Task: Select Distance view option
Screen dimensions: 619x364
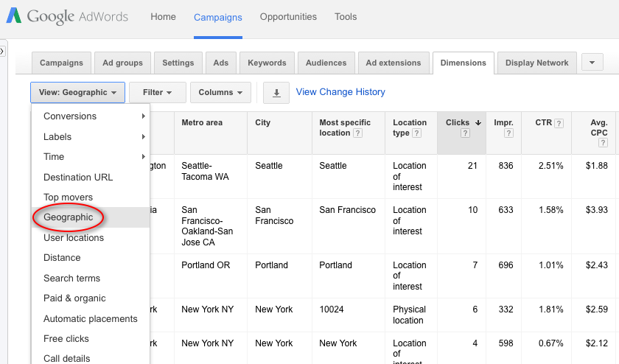Action: (x=91, y=257)
